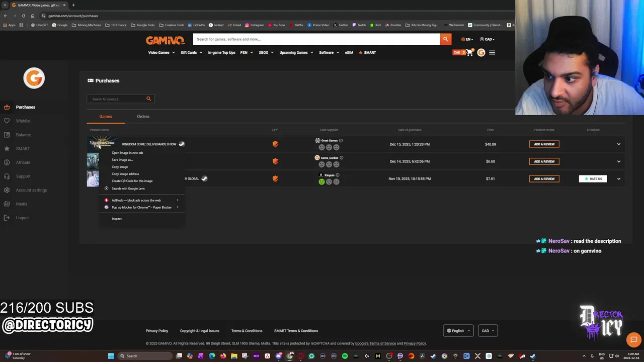
Task: Select green happy face for Kinguin
Action: coord(321,182)
